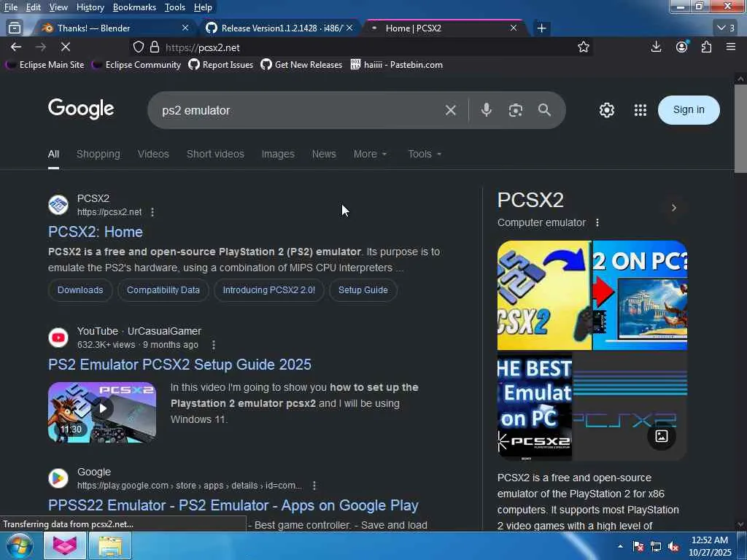Open the PCSX2: Home result link
The height and width of the screenshot is (560, 747).
(96, 232)
